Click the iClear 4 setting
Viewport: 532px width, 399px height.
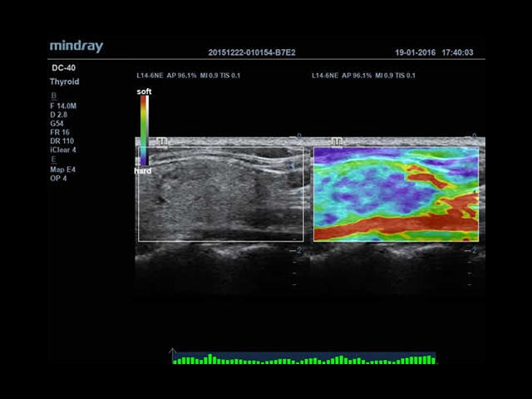click(x=63, y=150)
